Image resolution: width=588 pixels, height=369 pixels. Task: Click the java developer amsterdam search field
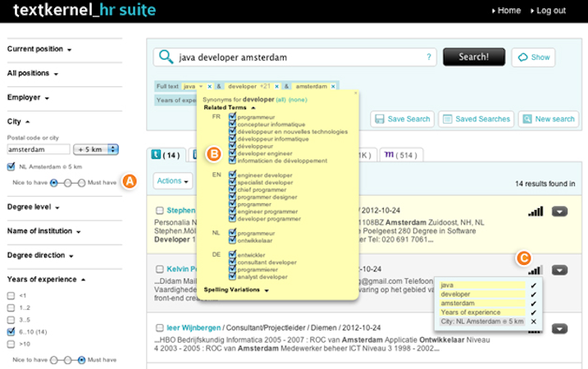click(295, 57)
